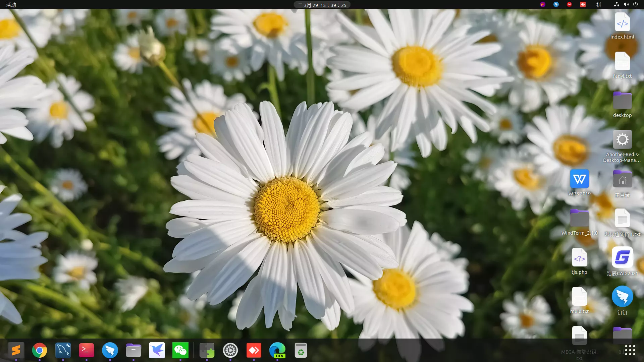Select tjs.php file on desktop

tap(579, 261)
